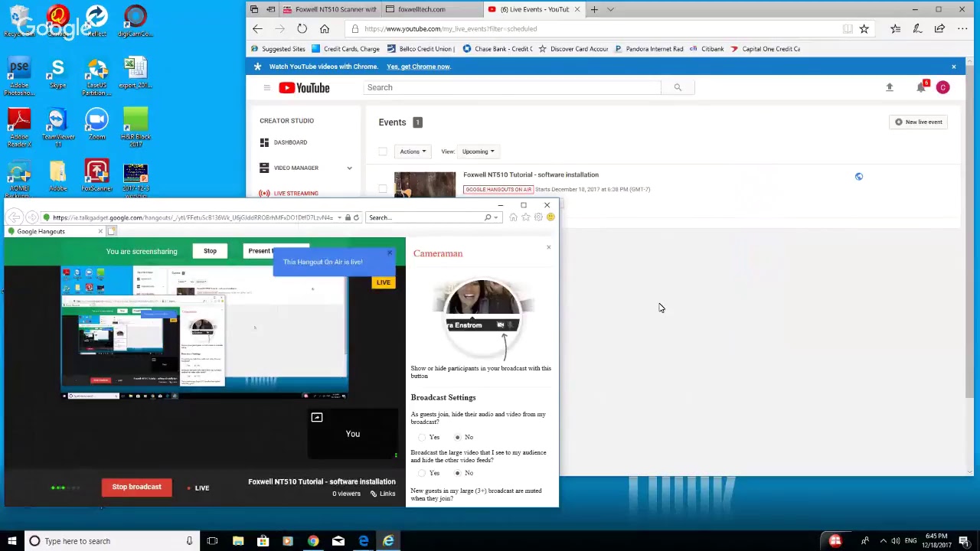This screenshot has height=551, width=980.
Task: Open Chase Bank bookmark
Action: pos(498,49)
